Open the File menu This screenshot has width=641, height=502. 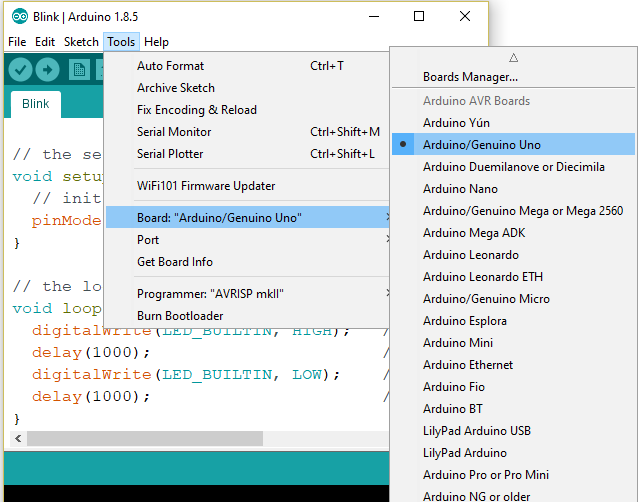coord(17,42)
